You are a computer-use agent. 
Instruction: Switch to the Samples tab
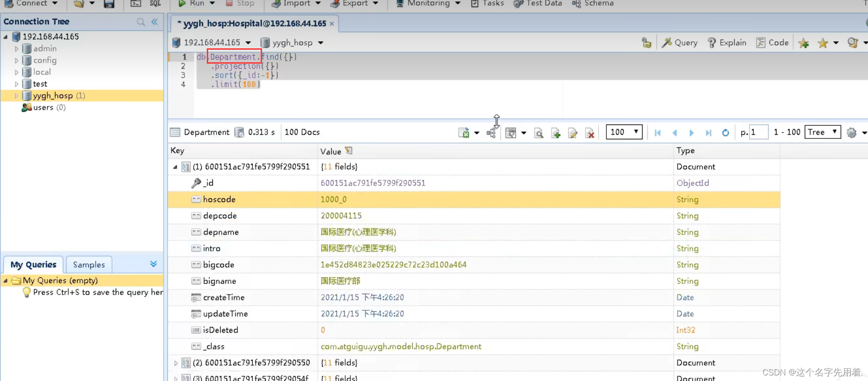[89, 264]
